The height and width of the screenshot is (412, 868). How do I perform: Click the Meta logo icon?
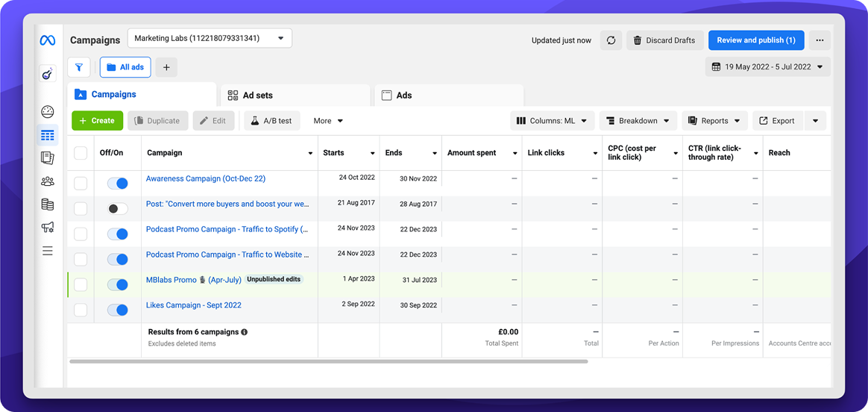point(48,41)
